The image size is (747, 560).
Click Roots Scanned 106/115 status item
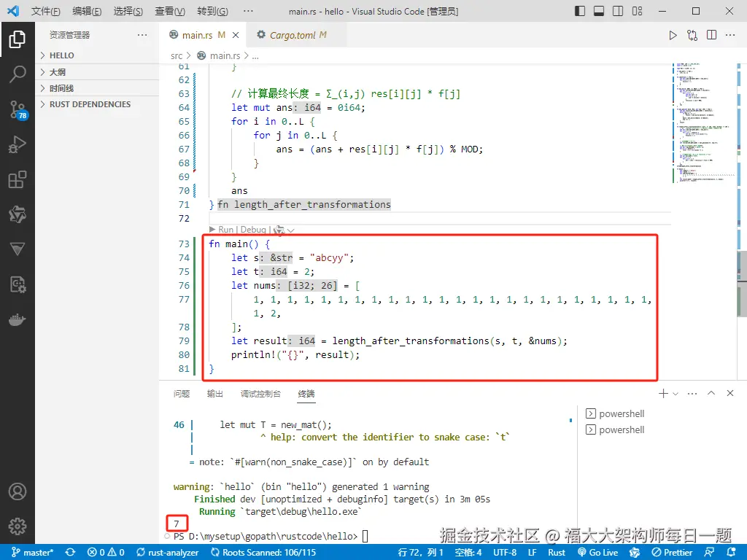pos(263,553)
